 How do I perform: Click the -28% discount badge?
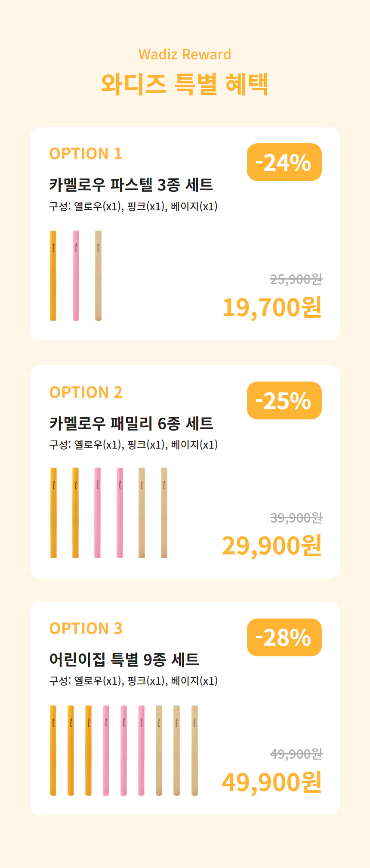coord(284,637)
